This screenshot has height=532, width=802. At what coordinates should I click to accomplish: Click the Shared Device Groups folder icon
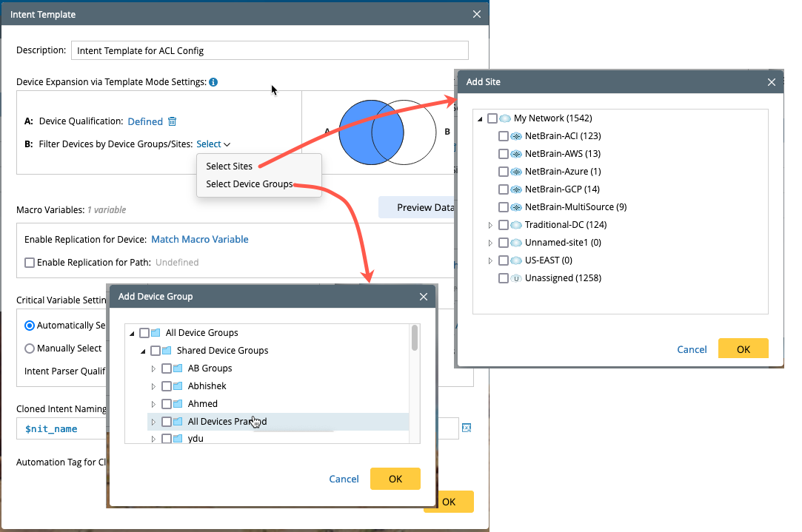[x=167, y=351]
